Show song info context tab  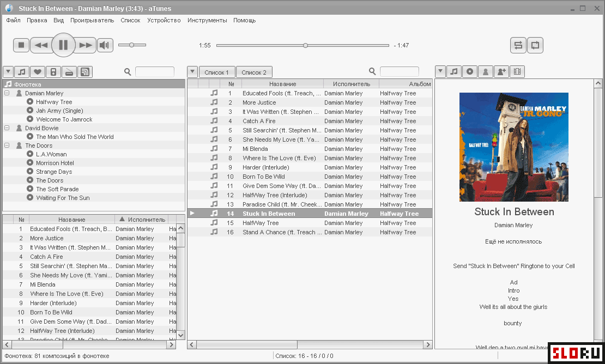[454, 71]
